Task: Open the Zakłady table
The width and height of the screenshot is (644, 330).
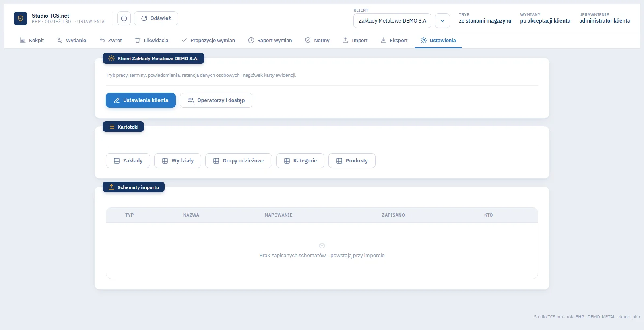Action: coord(128,161)
